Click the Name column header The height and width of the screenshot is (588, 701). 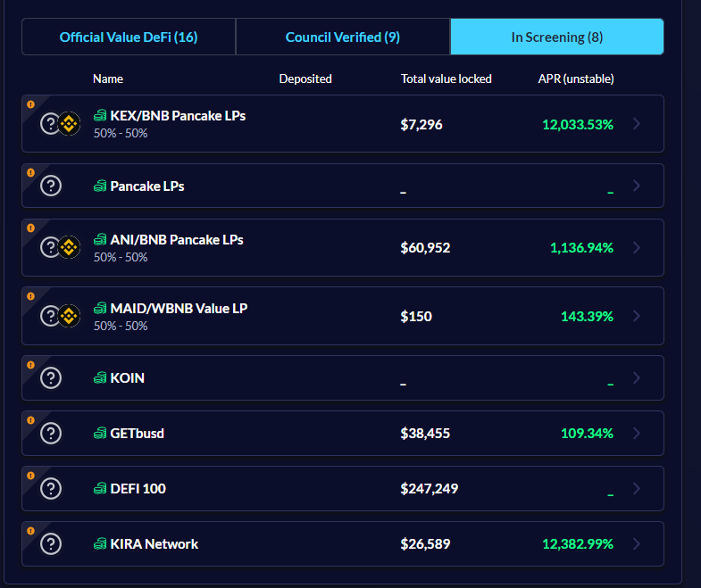108,79
